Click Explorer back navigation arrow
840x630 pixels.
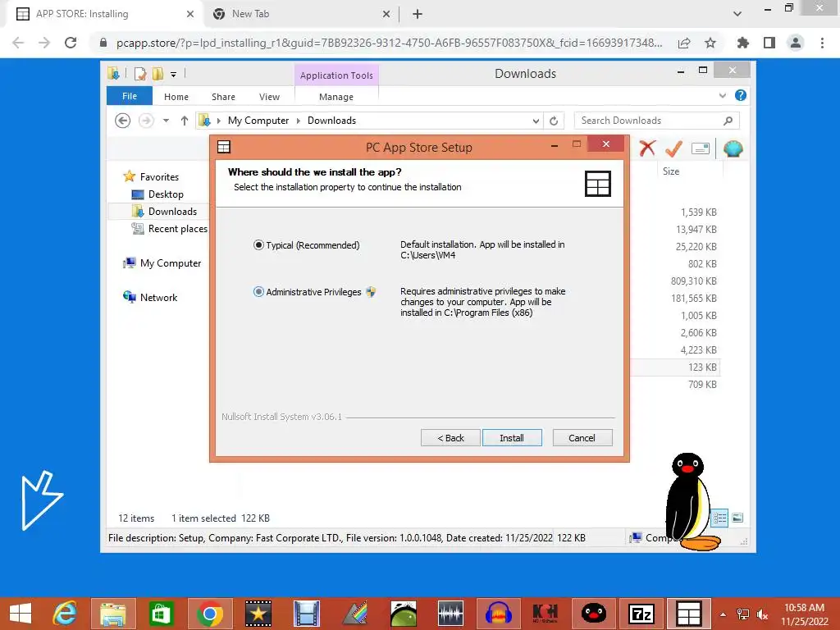[123, 121]
